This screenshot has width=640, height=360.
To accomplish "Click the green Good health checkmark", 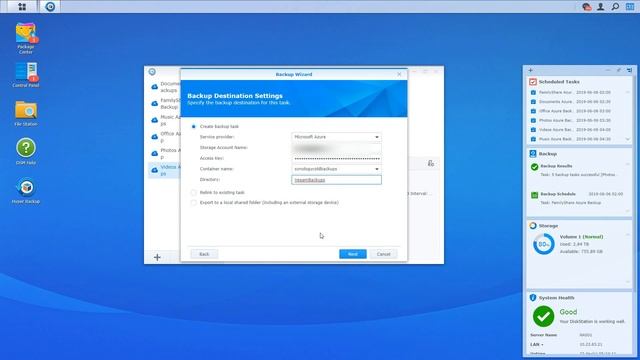I will (543, 316).
